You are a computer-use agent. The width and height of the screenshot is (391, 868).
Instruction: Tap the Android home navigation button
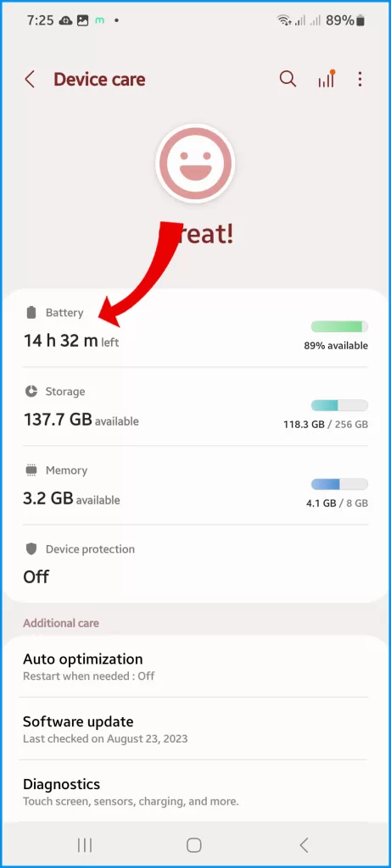[x=194, y=845]
